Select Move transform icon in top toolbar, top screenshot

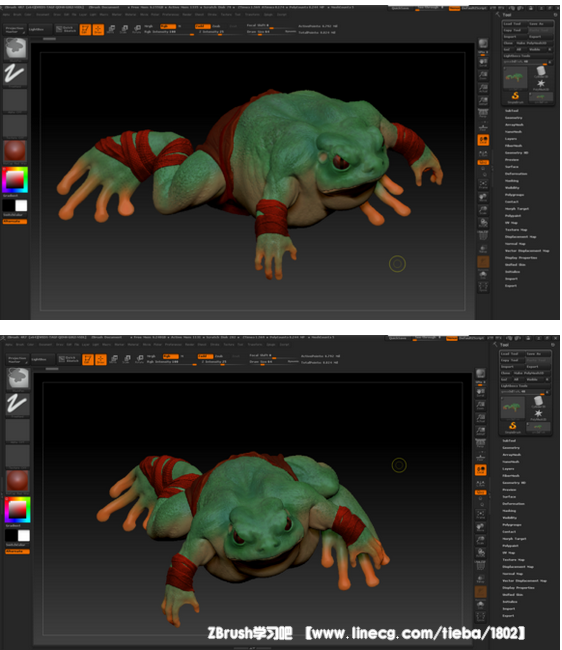tap(111, 29)
